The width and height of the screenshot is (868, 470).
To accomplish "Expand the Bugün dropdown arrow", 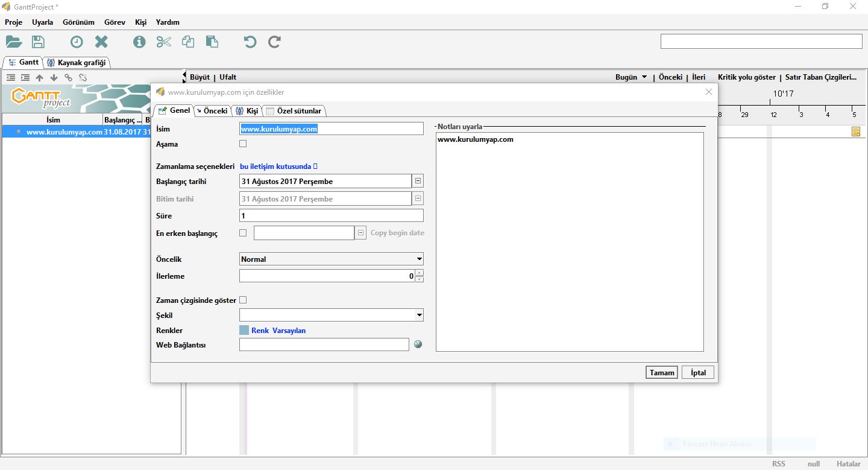I will (x=644, y=77).
